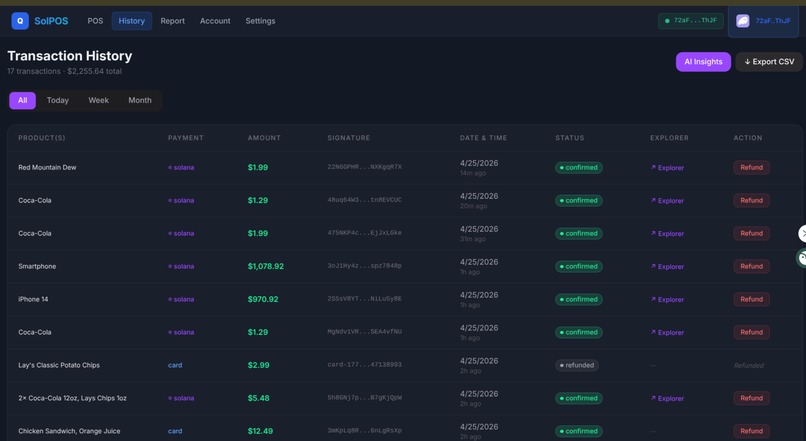Click signature card-177...47138993

(x=364, y=365)
